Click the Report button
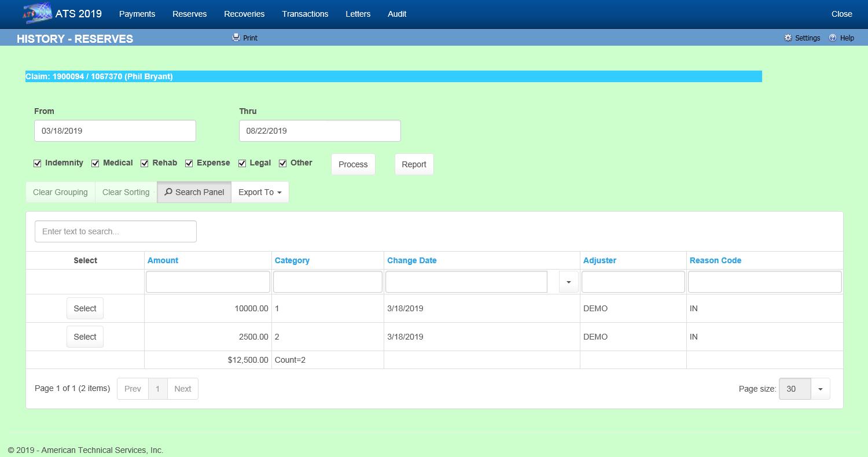 point(414,164)
